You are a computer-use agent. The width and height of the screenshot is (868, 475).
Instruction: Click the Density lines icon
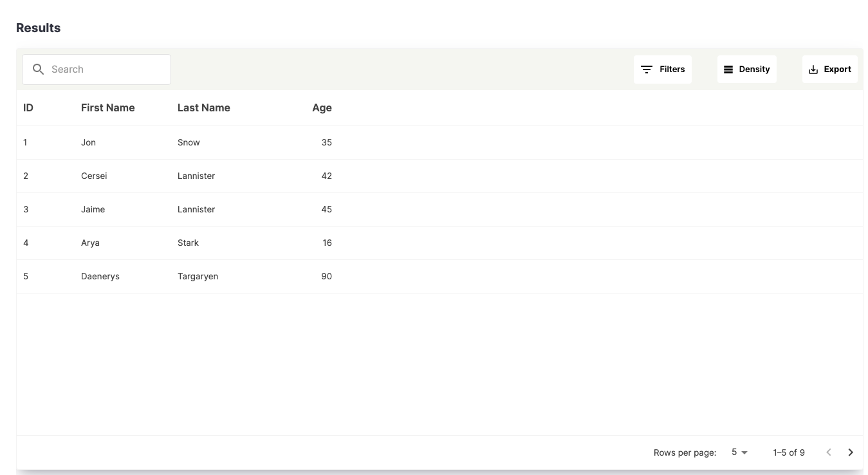point(729,69)
